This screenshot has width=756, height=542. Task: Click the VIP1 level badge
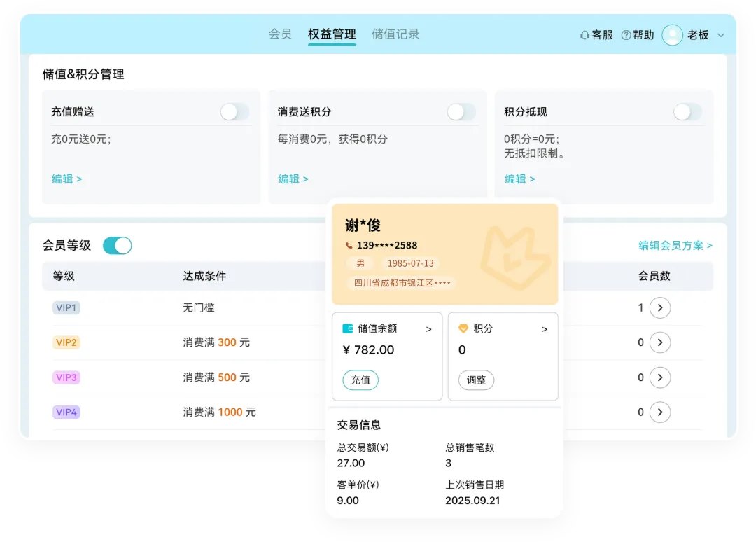[66, 307]
